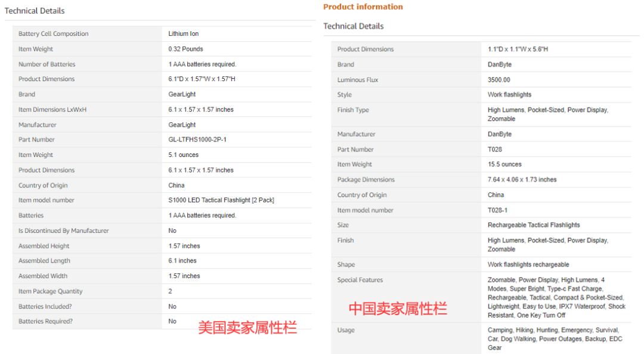Select "1 AAA batteries required." in Number of Batteries row

coord(202,64)
